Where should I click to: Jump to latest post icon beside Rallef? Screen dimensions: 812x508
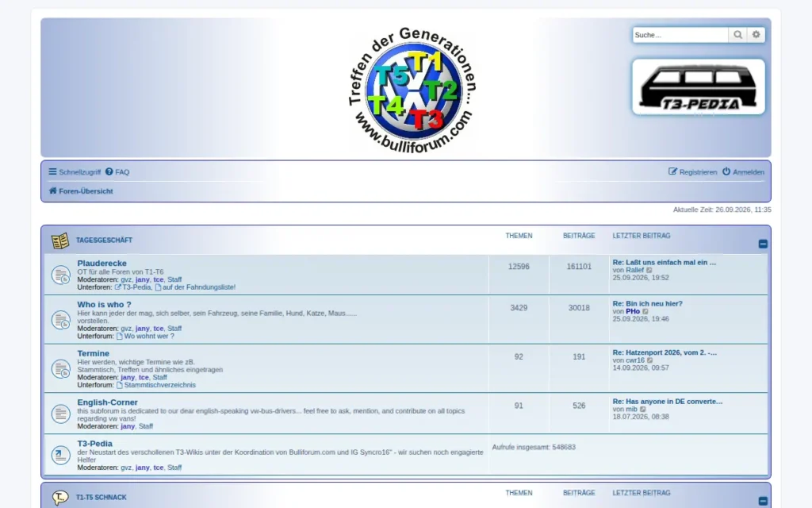(x=649, y=270)
